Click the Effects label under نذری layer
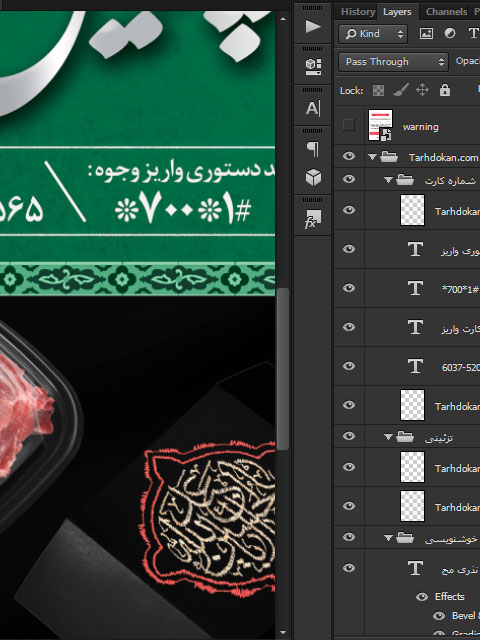 pos(449,597)
